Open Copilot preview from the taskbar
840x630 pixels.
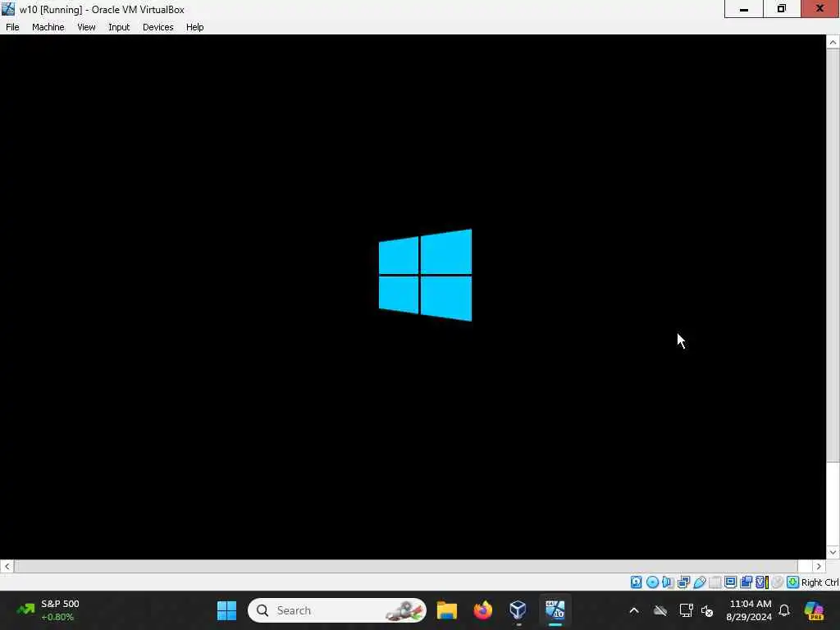click(814, 610)
